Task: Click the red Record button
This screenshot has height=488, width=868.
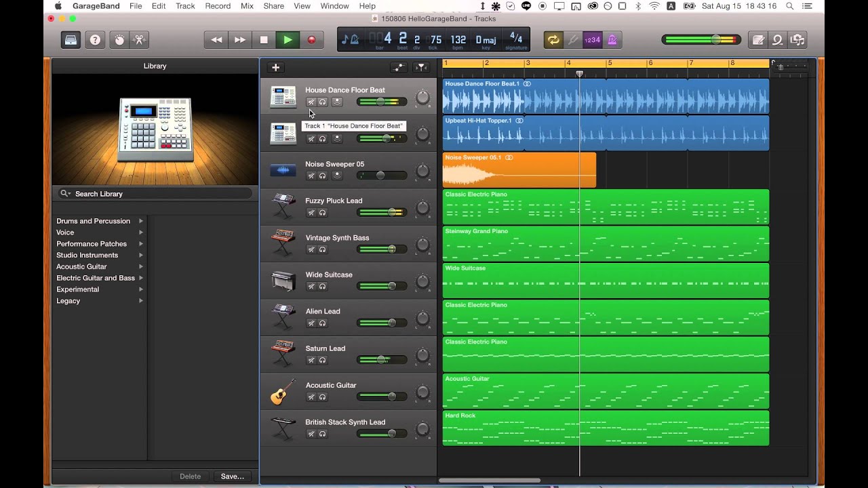Action: (x=311, y=39)
